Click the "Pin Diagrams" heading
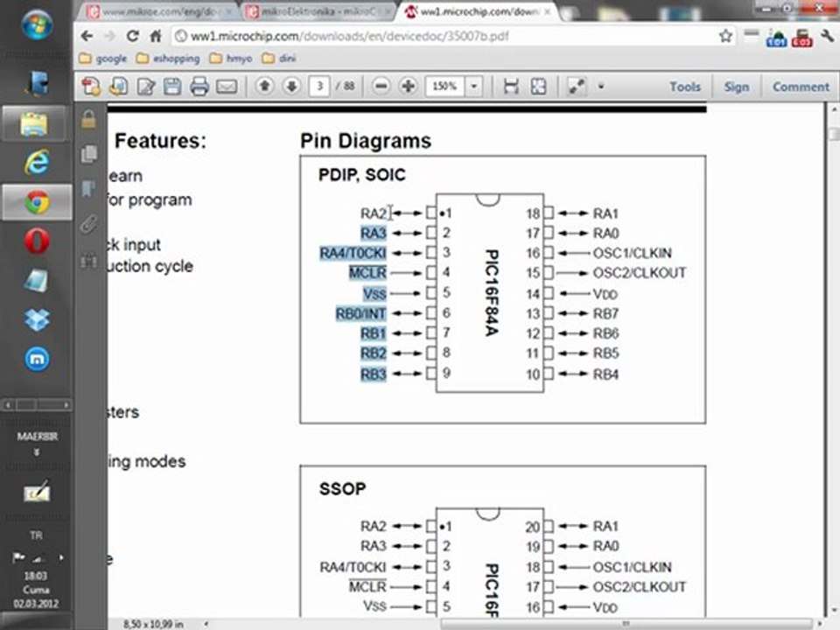Image resolution: width=840 pixels, height=630 pixels. pyautogui.click(x=366, y=141)
